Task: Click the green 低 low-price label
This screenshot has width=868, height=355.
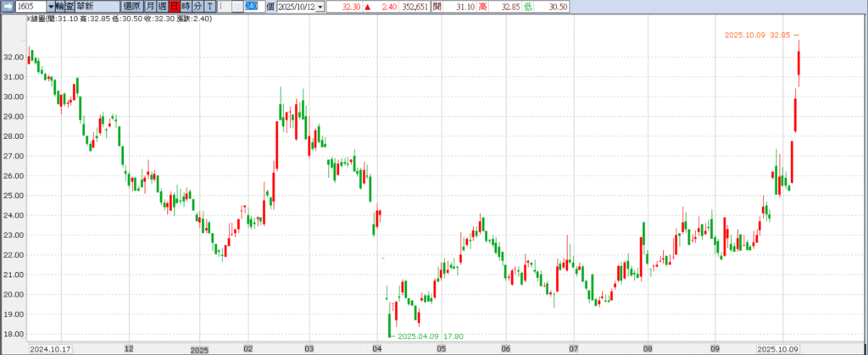Action: coord(530,6)
